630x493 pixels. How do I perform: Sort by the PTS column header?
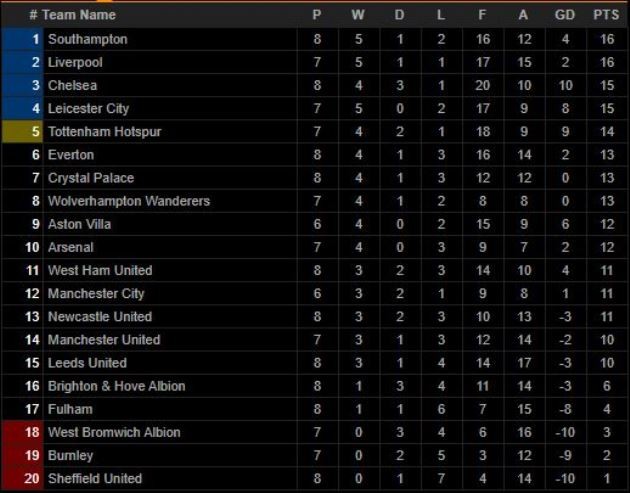(606, 15)
